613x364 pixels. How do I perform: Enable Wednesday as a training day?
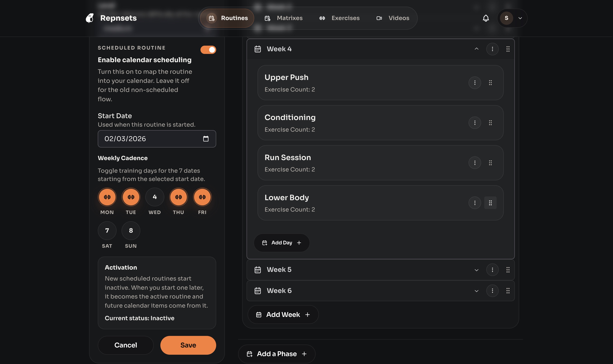click(x=155, y=197)
